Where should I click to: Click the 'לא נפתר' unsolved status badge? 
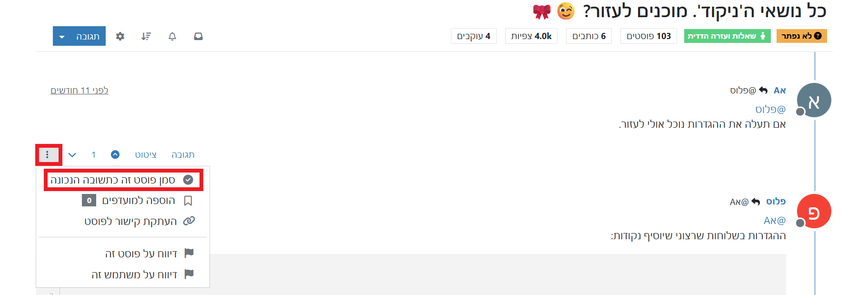point(801,36)
